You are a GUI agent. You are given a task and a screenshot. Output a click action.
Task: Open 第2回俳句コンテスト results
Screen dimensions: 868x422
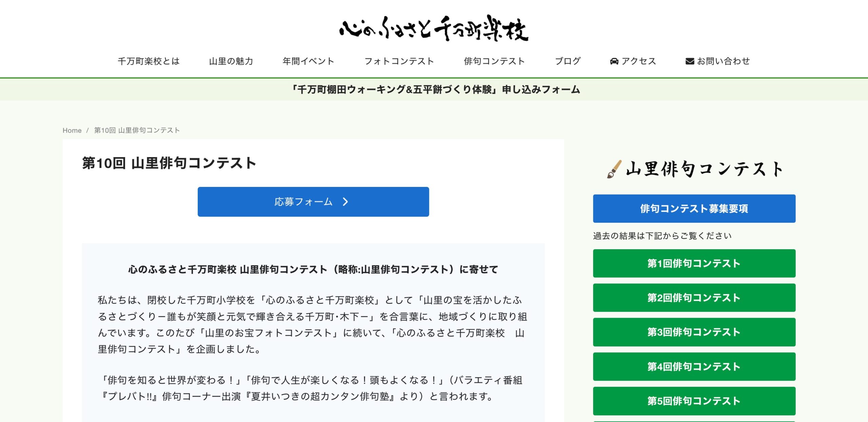pyautogui.click(x=694, y=298)
